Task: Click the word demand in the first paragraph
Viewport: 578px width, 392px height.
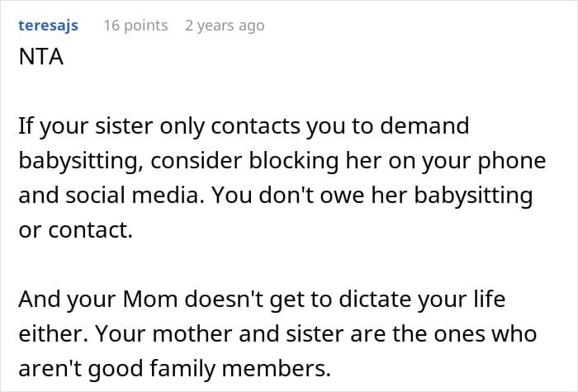Action: (424, 125)
